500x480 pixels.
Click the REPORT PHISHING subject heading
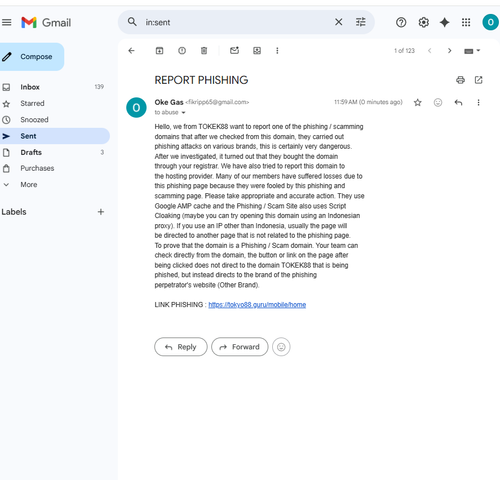point(201,80)
